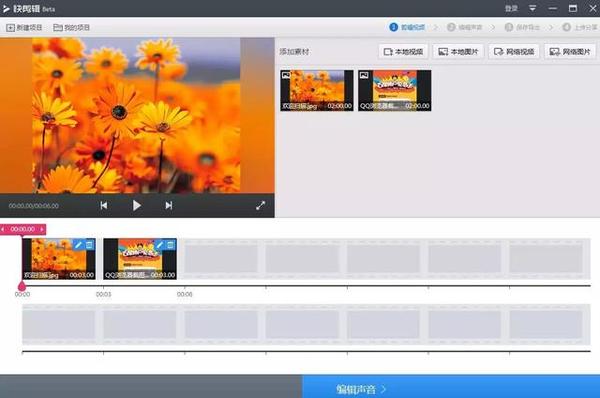Image resolution: width=600 pixels, height=398 pixels.
Task: Click first empty slot in lower track
Action: (x=59, y=325)
